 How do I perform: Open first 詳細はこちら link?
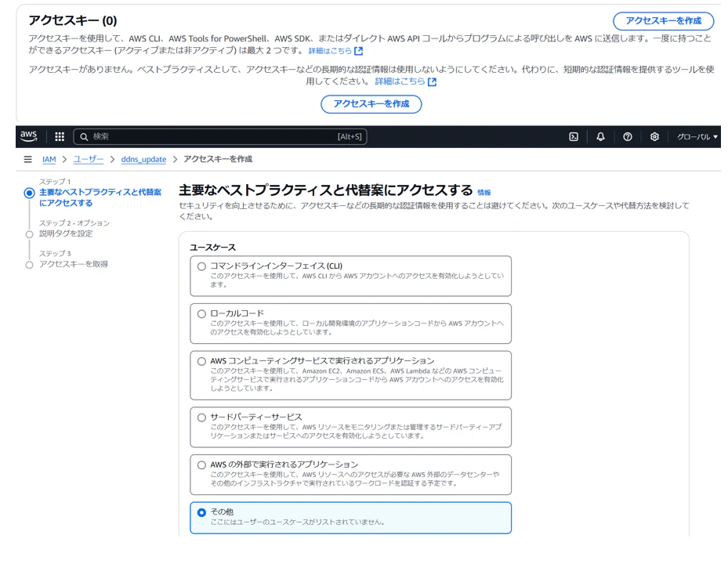pyautogui.click(x=330, y=51)
